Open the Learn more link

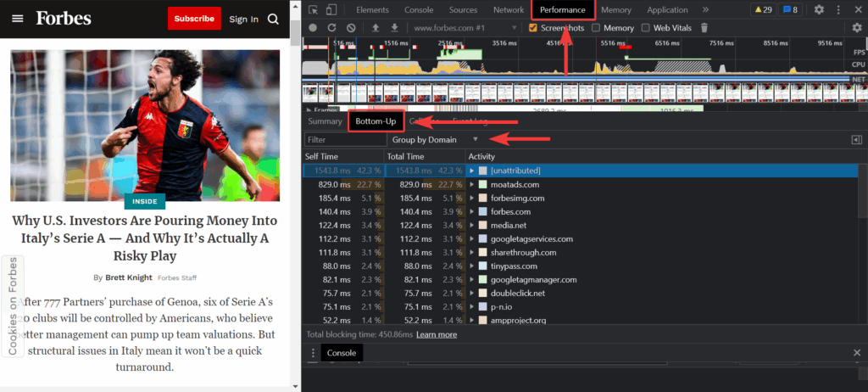pos(437,334)
